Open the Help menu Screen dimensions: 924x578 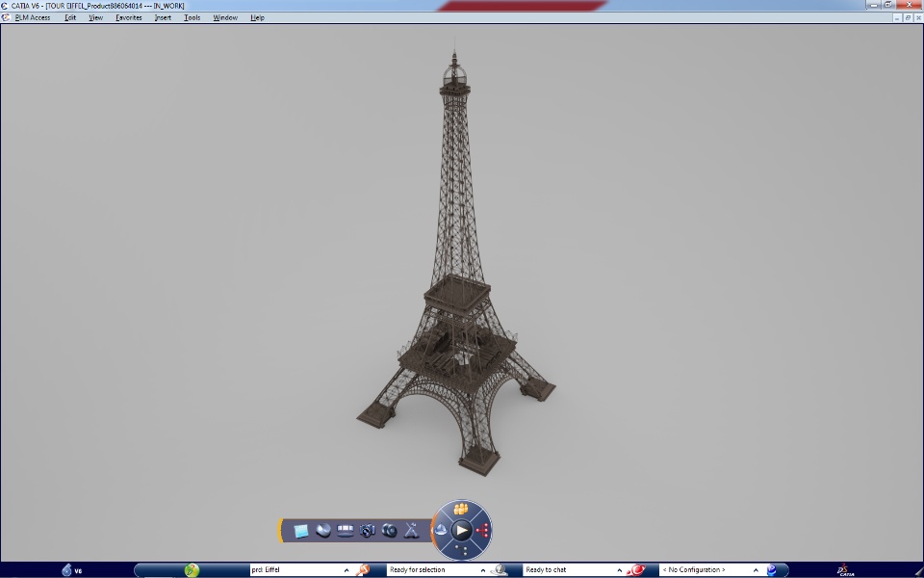click(258, 17)
